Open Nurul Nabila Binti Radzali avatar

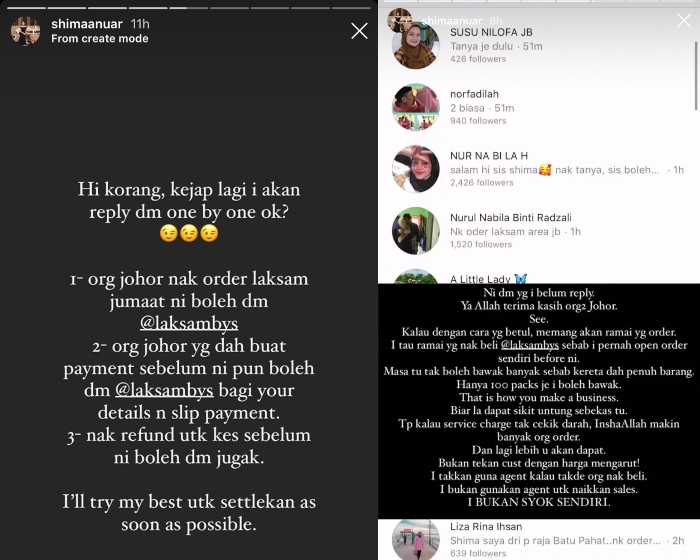[416, 230]
